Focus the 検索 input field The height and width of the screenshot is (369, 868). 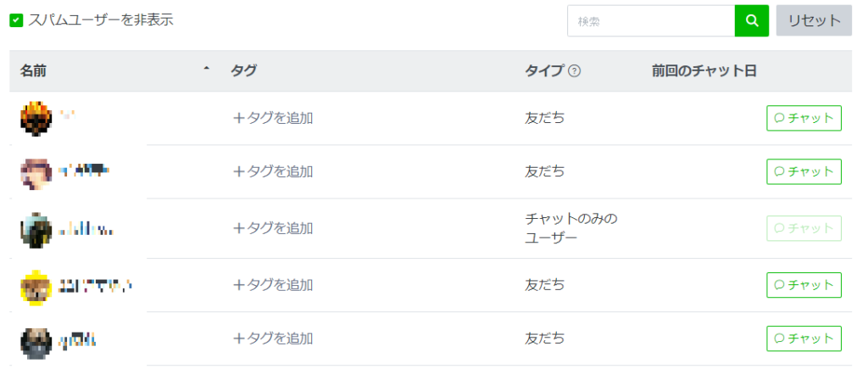coord(651,21)
